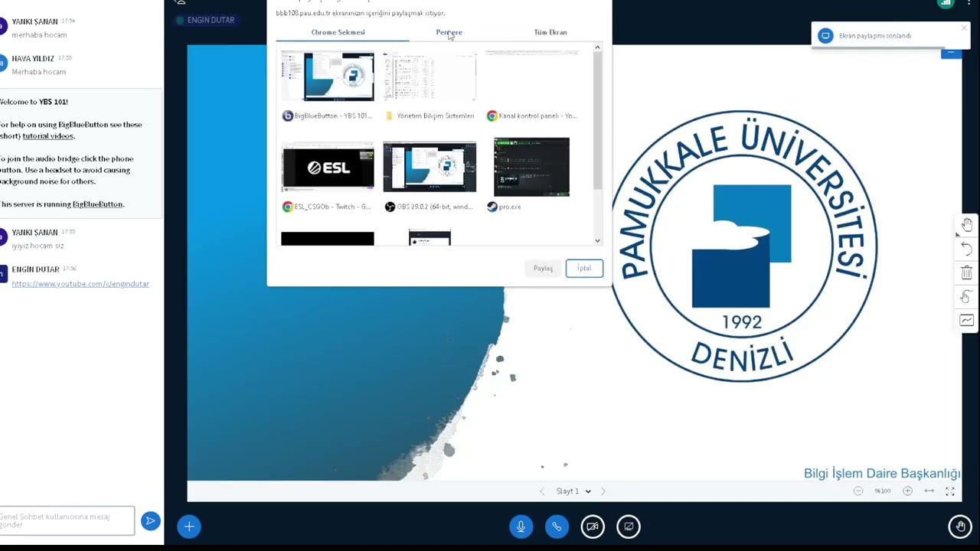Cancel sharing with the İptal button
The image size is (980, 551).
pos(584,269)
